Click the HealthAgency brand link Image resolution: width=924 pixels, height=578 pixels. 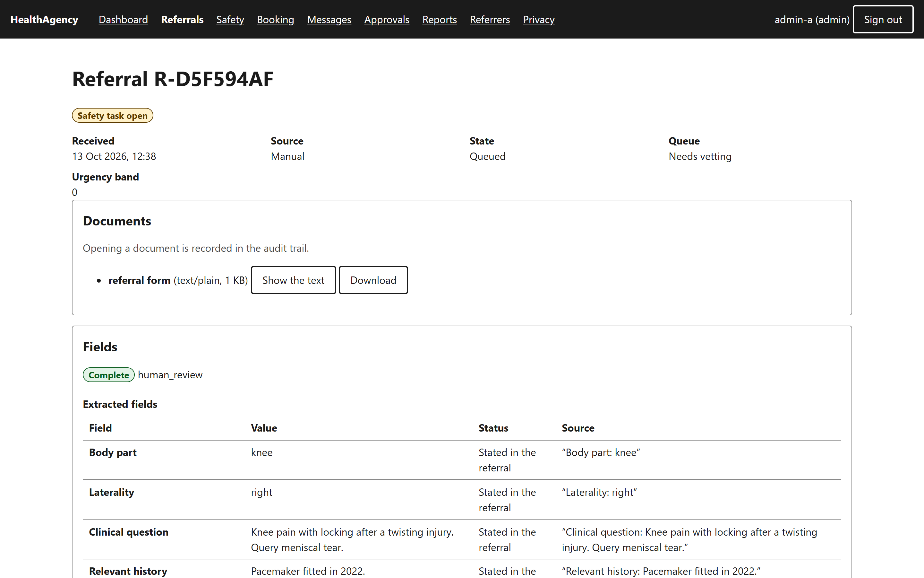pyautogui.click(x=44, y=20)
